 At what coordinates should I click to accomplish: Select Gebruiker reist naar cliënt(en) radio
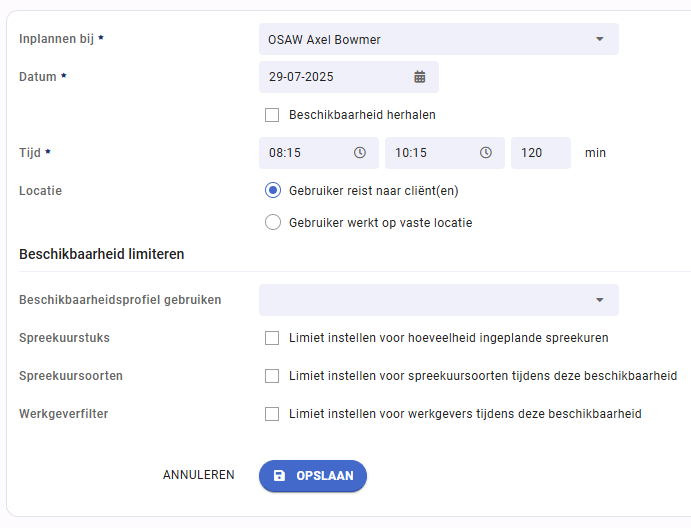pyautogui.click(x=273, y=190)
